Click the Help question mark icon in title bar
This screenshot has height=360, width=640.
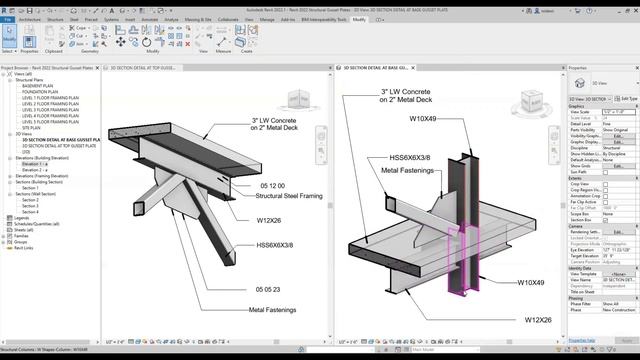pyautogui.click(x=589, y=11)
